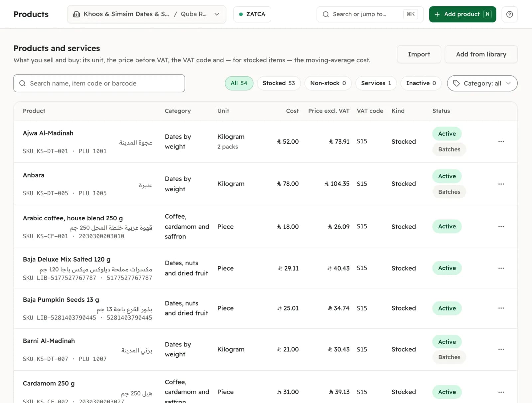The width and height of the screenshot is (532, 403).
Task: Show Services 1 filter
Action: [376, 83]
